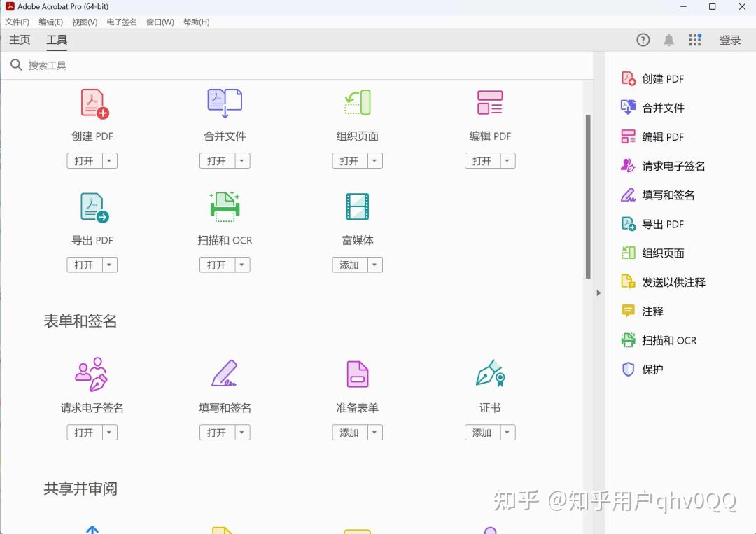Click the 合并文件 tool icon in main grid
Image resolution: width=756 pixels, height=534 pixels.
coord(225,103)
